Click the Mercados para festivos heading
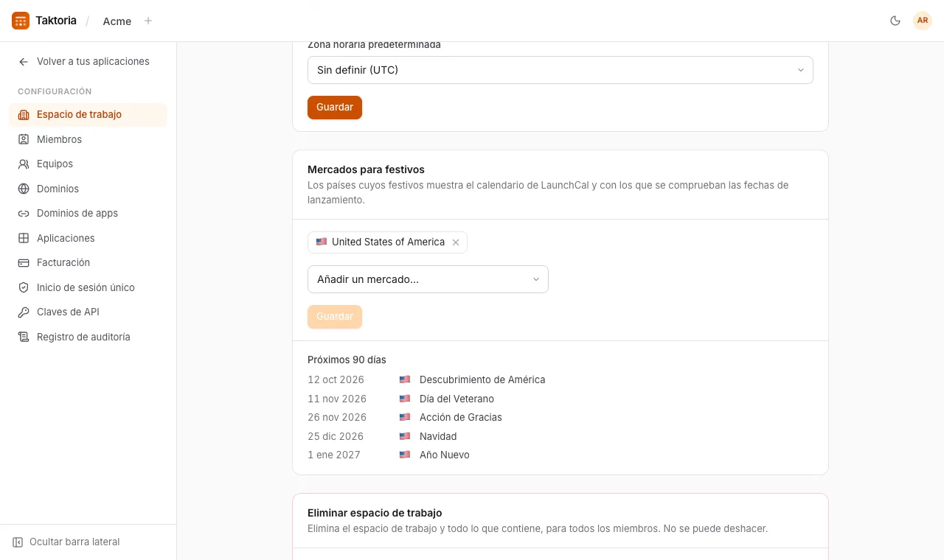This screenshot has width=944, height=560. [366, 169]
